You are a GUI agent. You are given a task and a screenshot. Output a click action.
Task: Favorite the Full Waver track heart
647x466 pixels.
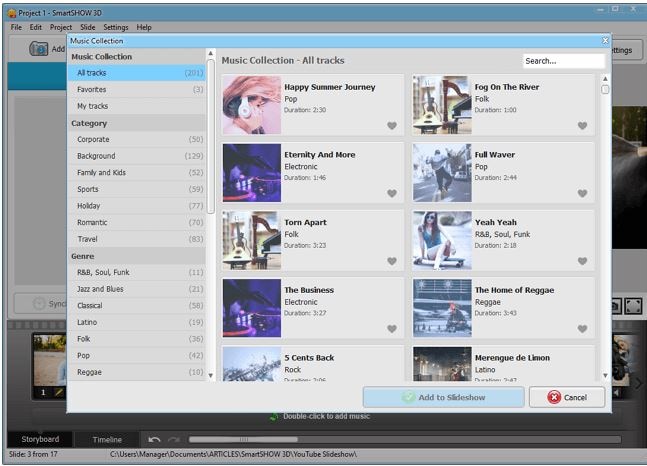[582, 193]
